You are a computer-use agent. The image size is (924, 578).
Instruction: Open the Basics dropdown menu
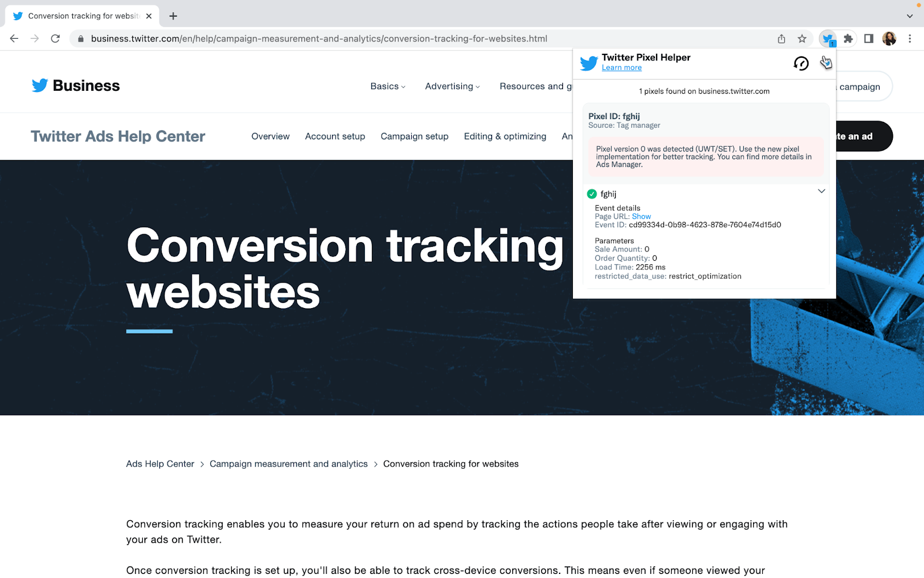388,86
